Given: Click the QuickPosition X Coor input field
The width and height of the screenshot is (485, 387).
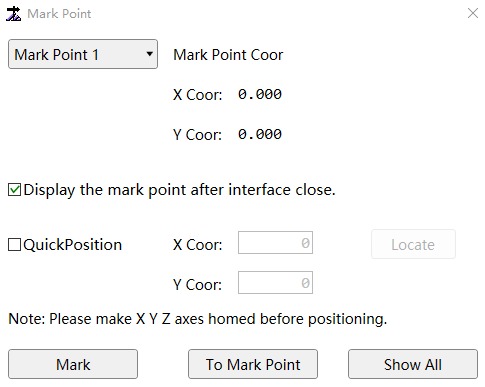Looking at the screenshot, I should (x=275, y=243).
